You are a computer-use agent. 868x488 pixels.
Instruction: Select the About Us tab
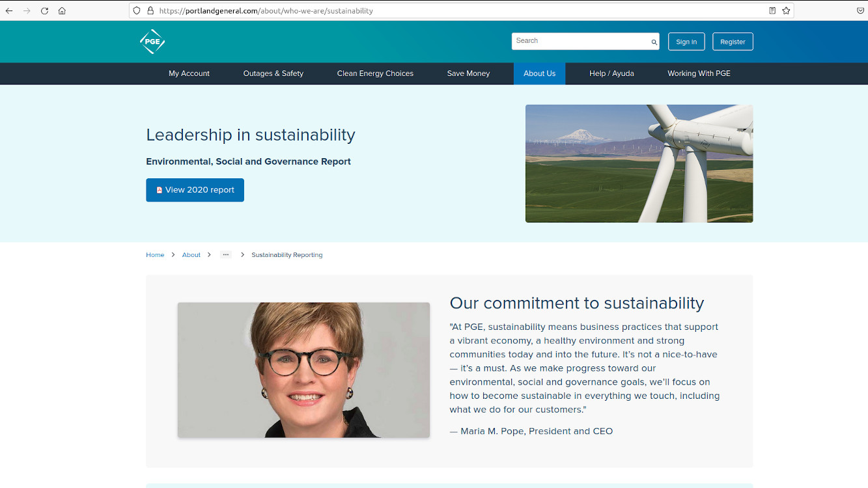(539, 74)
